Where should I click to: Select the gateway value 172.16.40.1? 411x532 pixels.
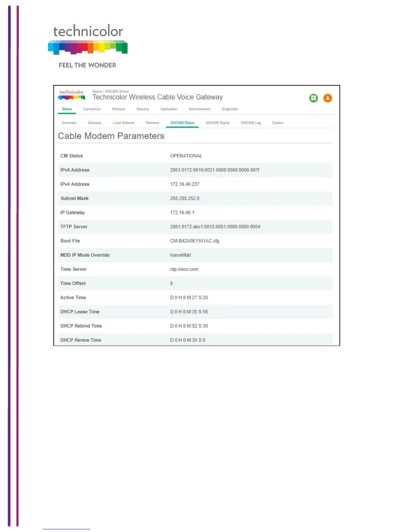182,213
